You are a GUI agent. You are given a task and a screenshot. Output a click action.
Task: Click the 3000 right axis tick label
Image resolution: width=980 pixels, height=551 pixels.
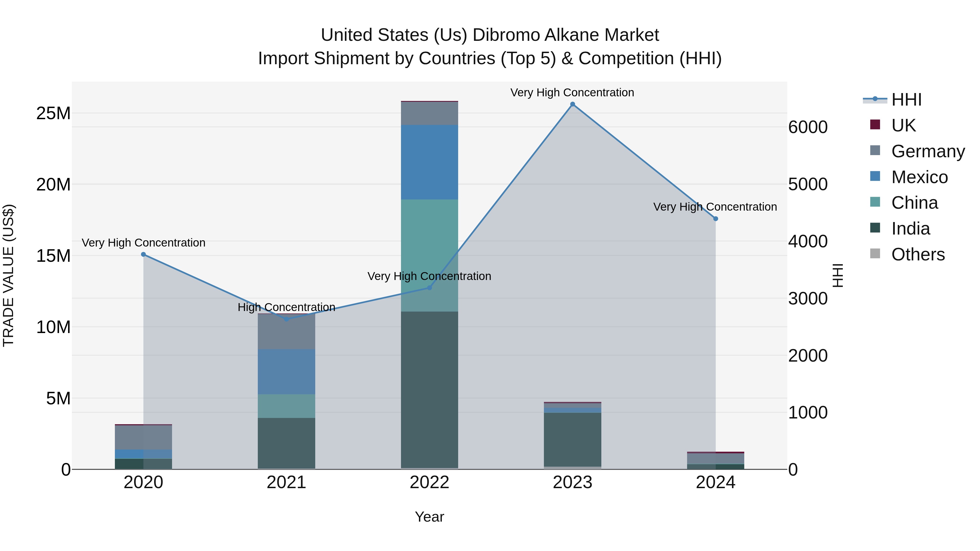coord(808,298)
